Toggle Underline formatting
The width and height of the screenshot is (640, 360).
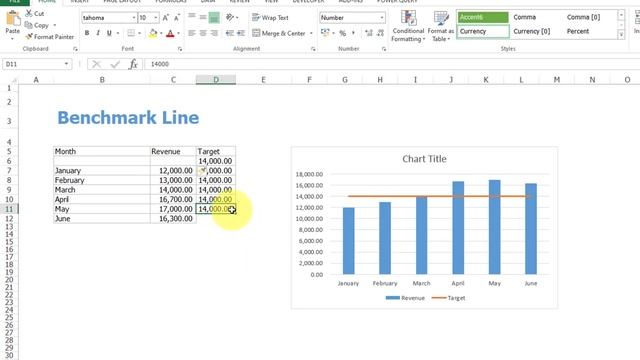click(x=109, y=33)
